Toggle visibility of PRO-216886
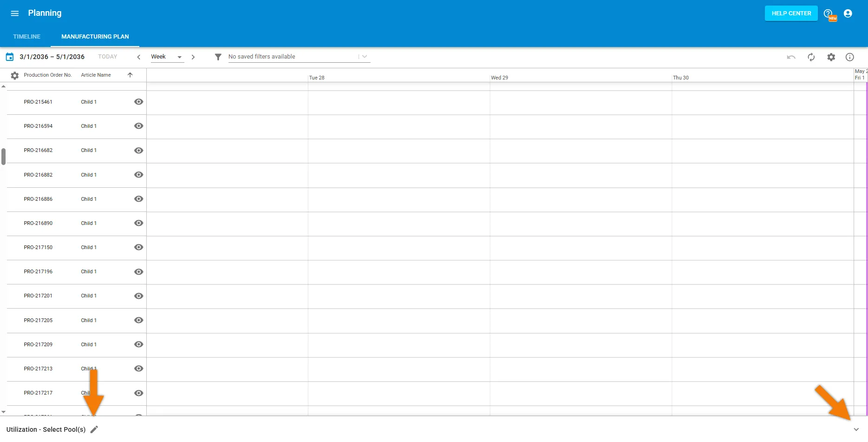868x442 pixels. pyautogui.click(x=138, y=199)
